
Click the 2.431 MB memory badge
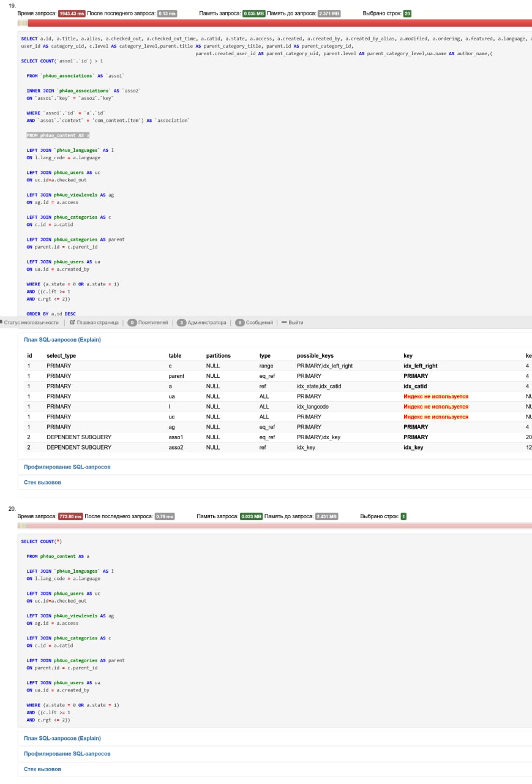coord(326,516)
